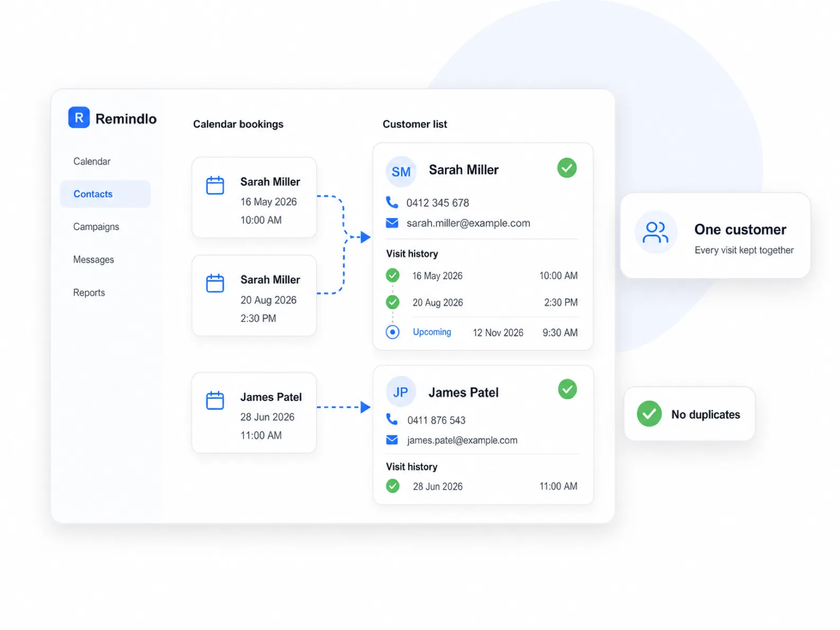Click green checkmark on James Patel customer card

[x=567, y=389]
